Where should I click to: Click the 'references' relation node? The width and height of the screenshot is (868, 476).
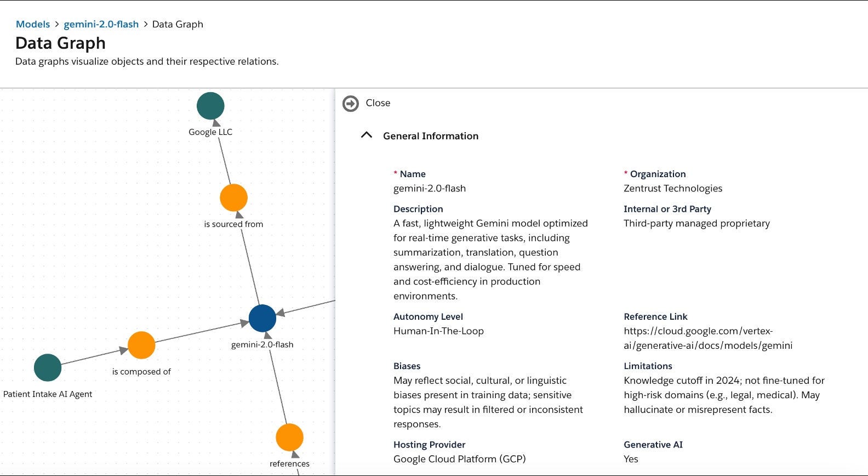point(289,437)
